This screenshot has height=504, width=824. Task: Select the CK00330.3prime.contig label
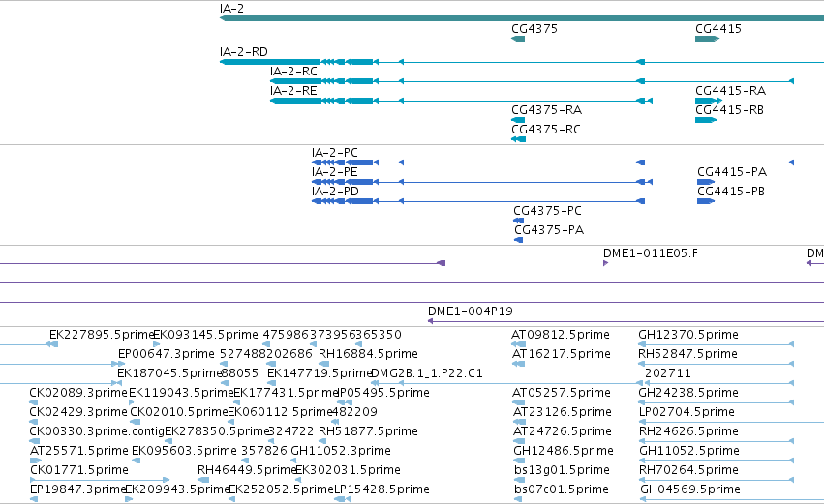[x=97, y=432]
